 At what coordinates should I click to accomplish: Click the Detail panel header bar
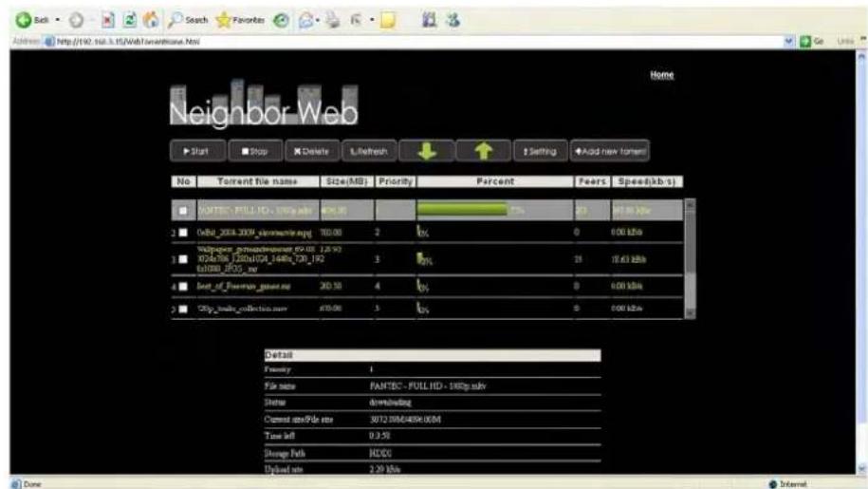[433, 355]
